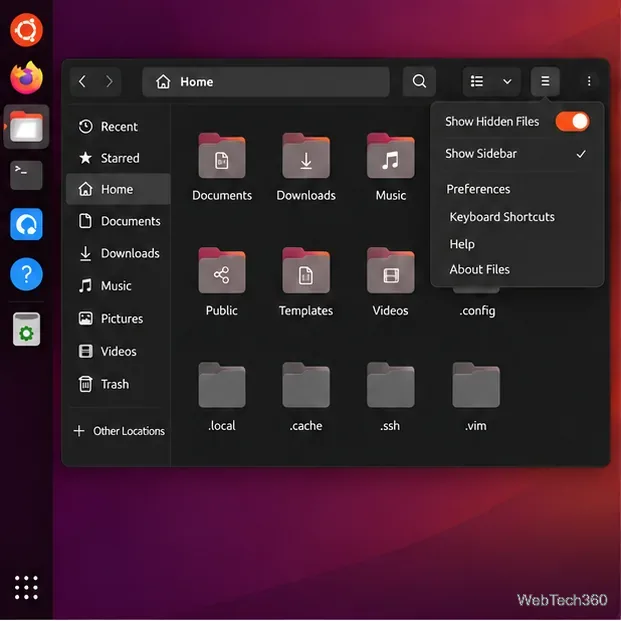This screenshot has width=621, height=621.
Task: Open Documents in the sidebar
Action: point(118,221)
